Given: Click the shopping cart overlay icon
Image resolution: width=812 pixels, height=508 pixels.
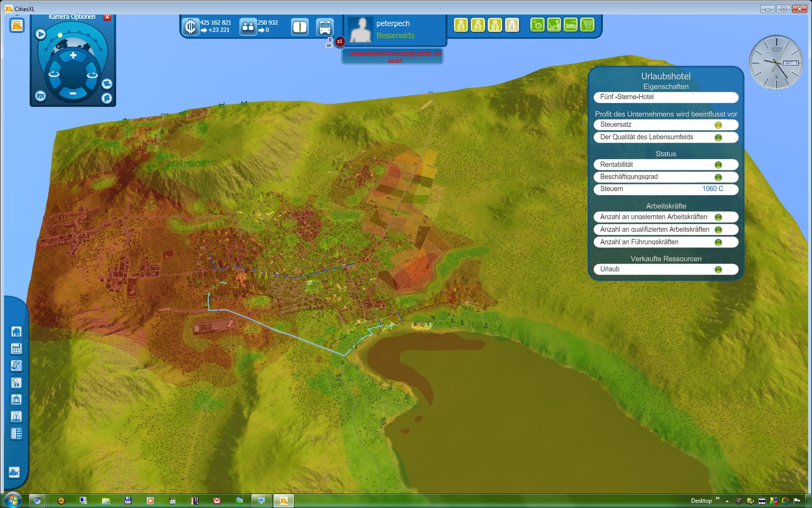Looking at the screenshot, I should point(587,25).
